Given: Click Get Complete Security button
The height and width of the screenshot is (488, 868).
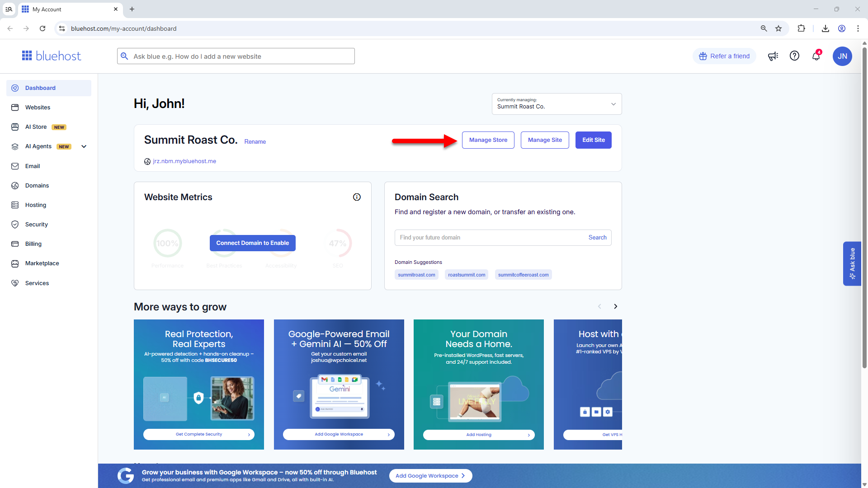Looking at the screenshot, I should 199,434.
